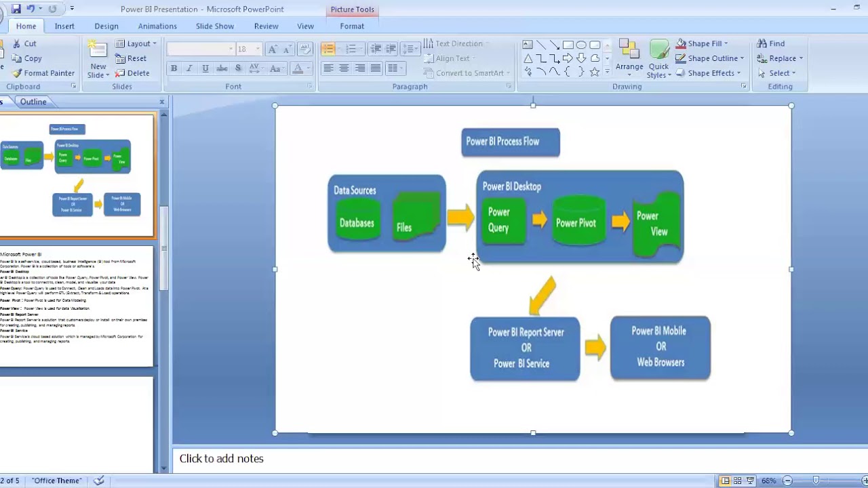Toggle Strikethrough formatting
Image resolution: width=868 pixels, height=488 pixels.
[222, 68]
